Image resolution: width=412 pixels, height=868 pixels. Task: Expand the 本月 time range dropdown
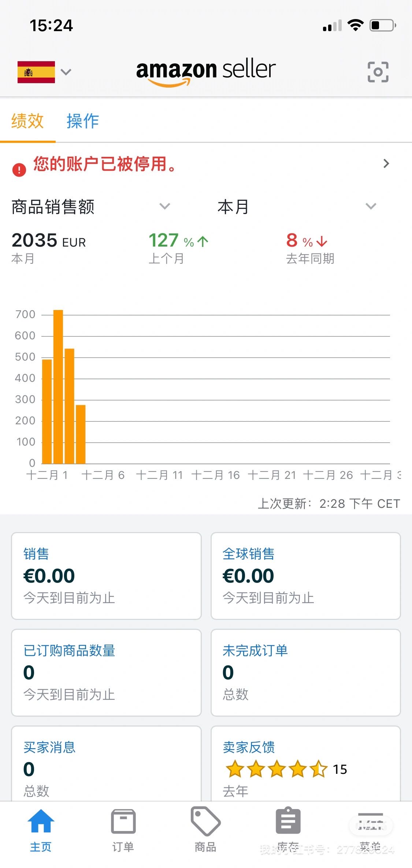371,206
